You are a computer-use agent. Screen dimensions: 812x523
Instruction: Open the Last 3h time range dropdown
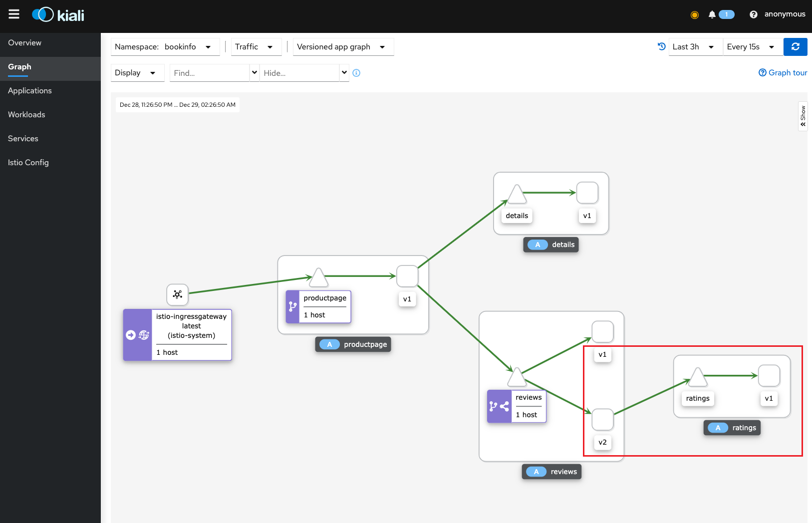(695, 47)
